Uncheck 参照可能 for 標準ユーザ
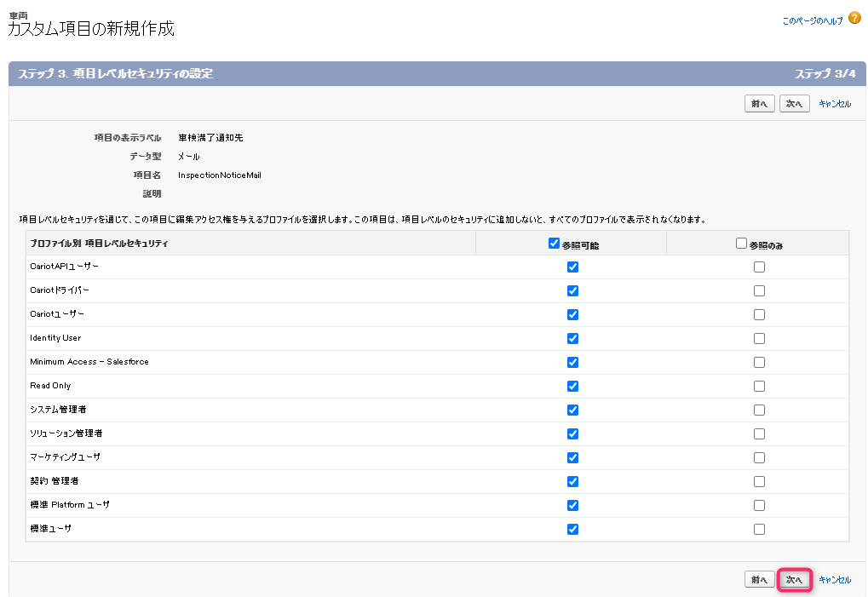Image resolution: width=868 pixels, height=597 pixels. (572, 529)
